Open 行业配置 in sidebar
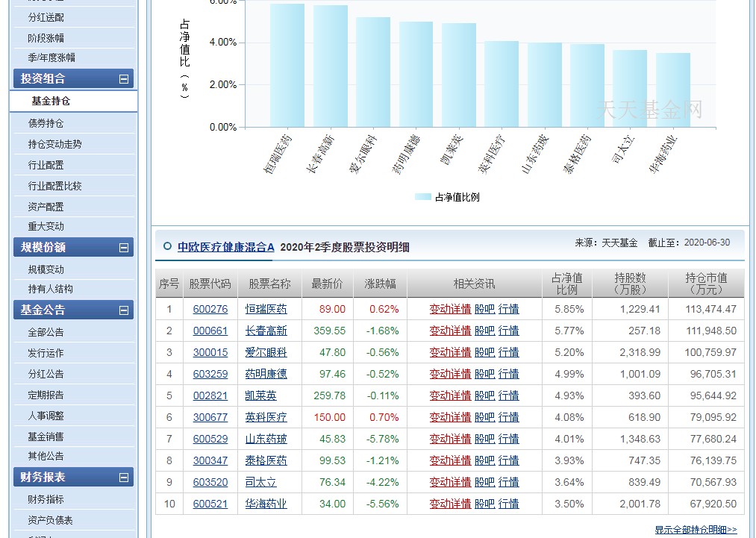 point(46,165)
